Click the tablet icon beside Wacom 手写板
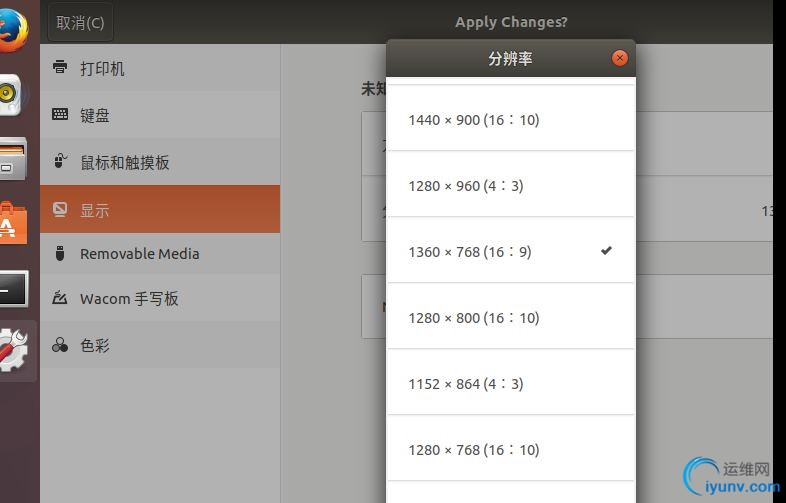Screen dimensions: 786x503 (x=60, y=298)
